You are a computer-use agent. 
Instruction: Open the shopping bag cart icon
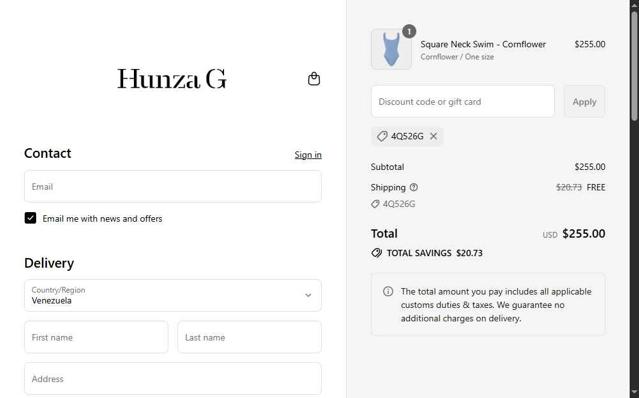pyautogui.click(x=314, y=79)
